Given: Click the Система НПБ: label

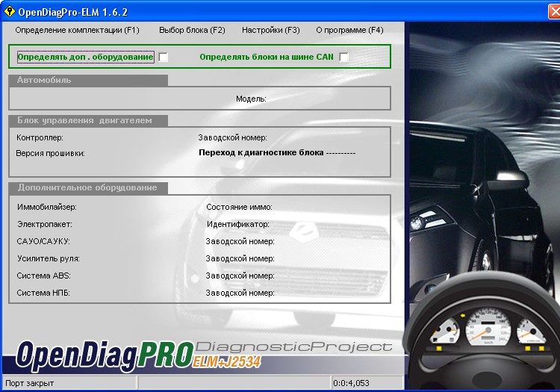Looking at the screenshot, I should point(43,293).
